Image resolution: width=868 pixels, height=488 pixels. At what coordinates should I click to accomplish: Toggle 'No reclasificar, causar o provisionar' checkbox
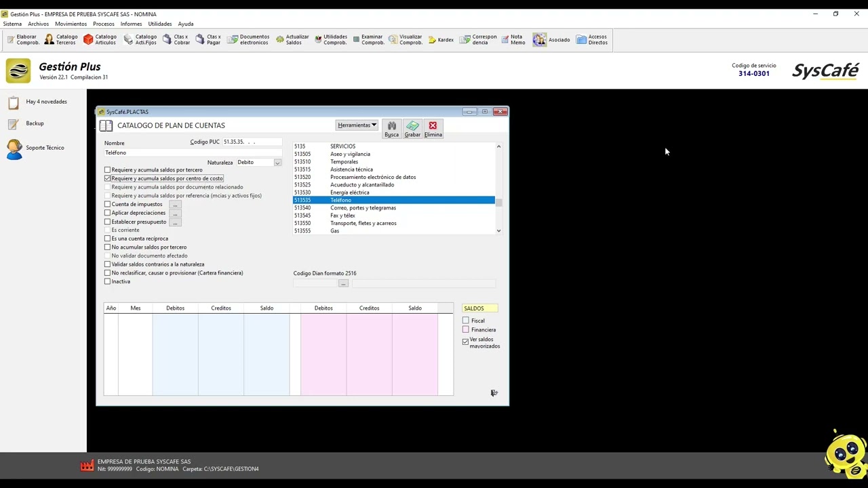point(107,273)
